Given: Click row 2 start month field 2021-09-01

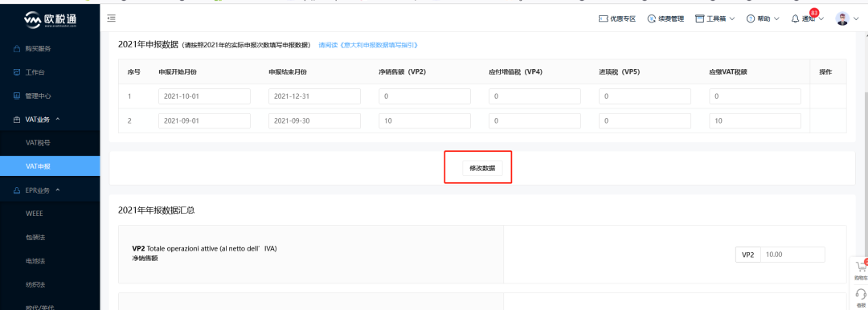Looking at the screenshot, I should click(x=204, y=120).
